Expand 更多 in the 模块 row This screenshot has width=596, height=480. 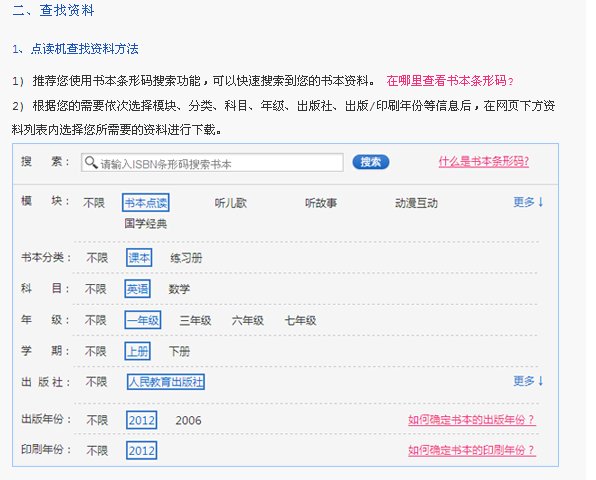tap(528, 202)
